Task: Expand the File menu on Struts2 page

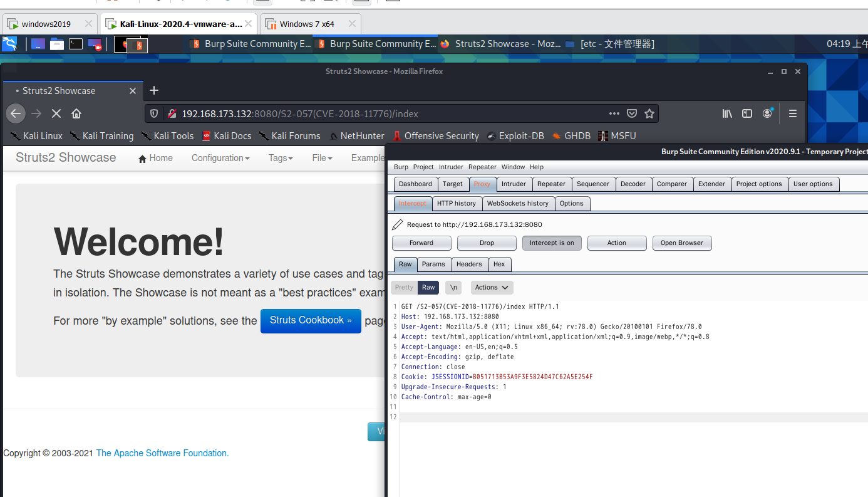Action: (322, 158)
